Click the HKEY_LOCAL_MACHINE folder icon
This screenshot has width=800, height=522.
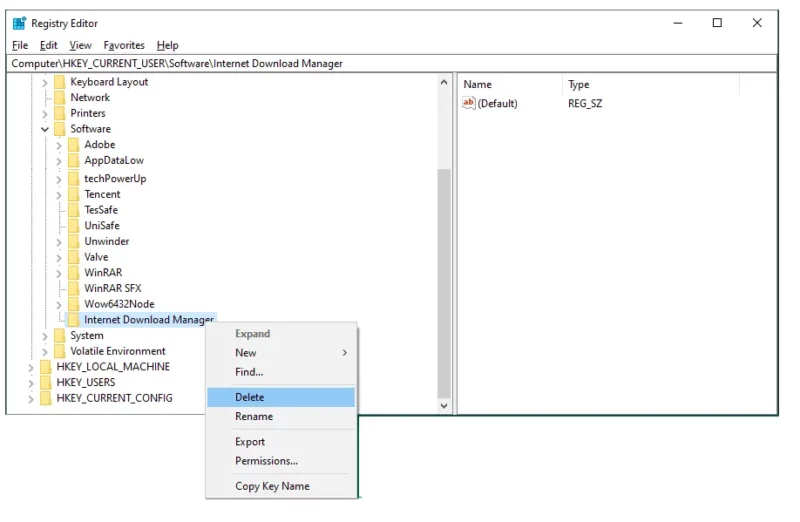(x=46, y=367)
